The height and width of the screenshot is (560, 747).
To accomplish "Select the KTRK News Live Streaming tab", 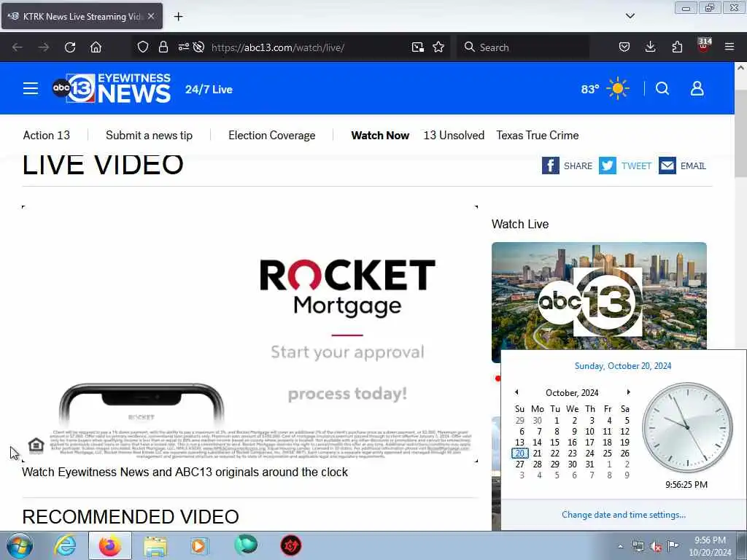I will coord(82,16).
